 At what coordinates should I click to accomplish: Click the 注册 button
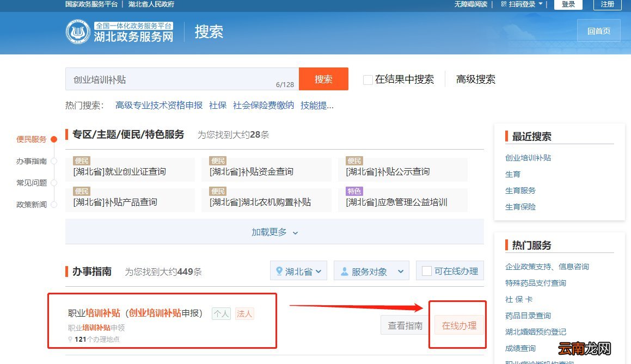[x=607, y=4]
